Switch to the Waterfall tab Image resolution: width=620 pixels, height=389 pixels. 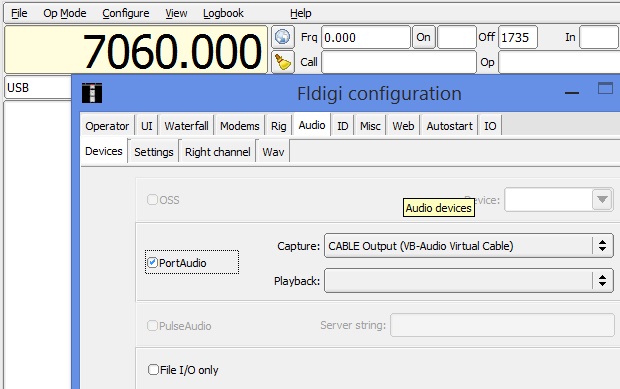(186, 126)
